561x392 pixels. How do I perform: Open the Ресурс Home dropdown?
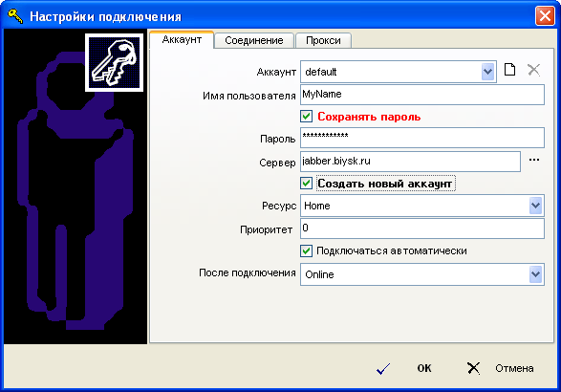pos(535,206)
